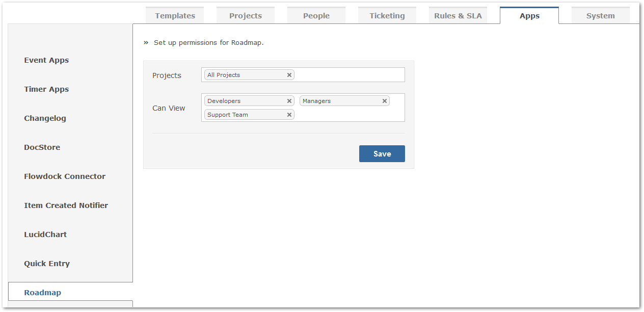Open the System tab
Viewport: 644px width, 312px height.
click(x=601, y=15)
